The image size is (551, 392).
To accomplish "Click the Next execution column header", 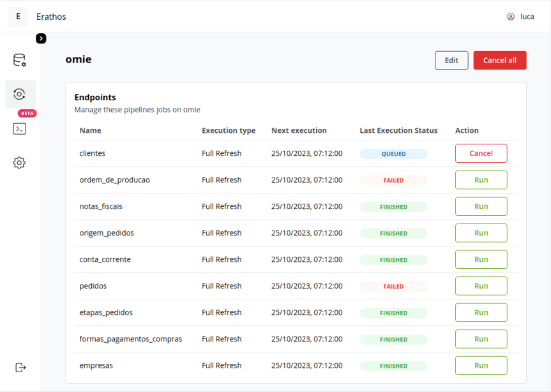I will pyautogui.click(x=299, y=130).
